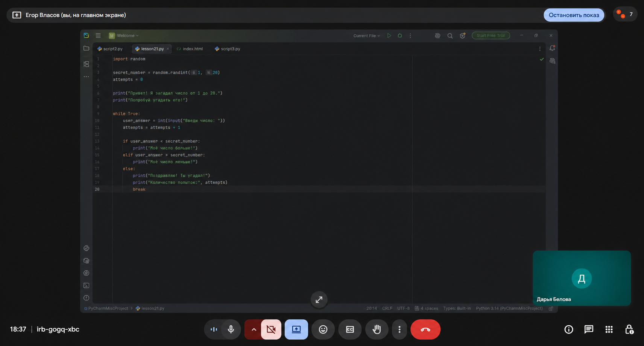The width and height of the screenshot is (644, 346).
Task: Raise hand in the meeting
Action: tap(377, 329)
